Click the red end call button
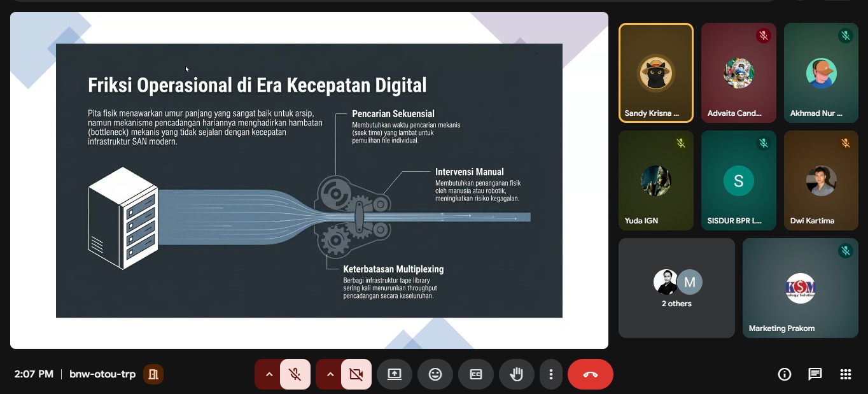Viewport: 868px width, 394px height. pos(590,374)
